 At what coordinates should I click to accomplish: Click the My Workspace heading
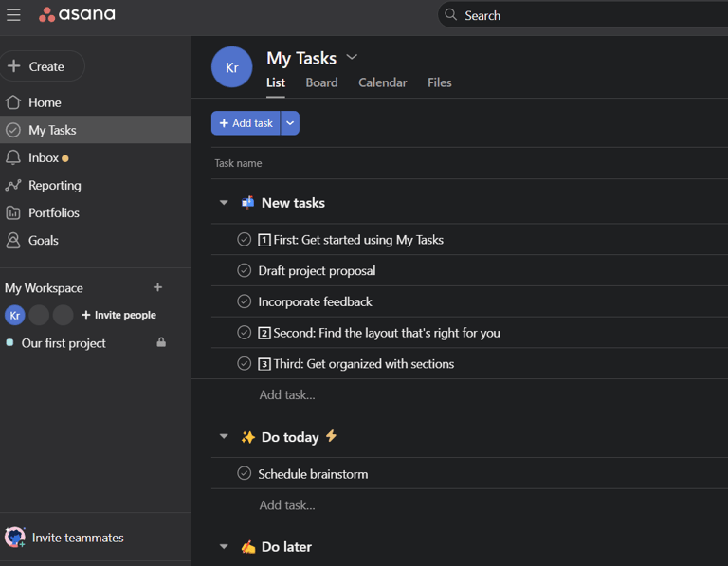tap(44, 288)
